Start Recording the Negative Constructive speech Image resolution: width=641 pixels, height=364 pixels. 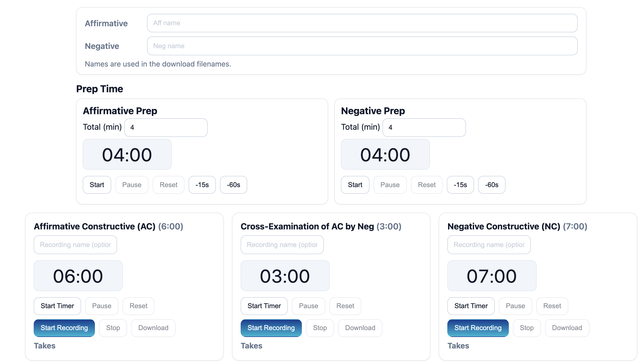478,328
